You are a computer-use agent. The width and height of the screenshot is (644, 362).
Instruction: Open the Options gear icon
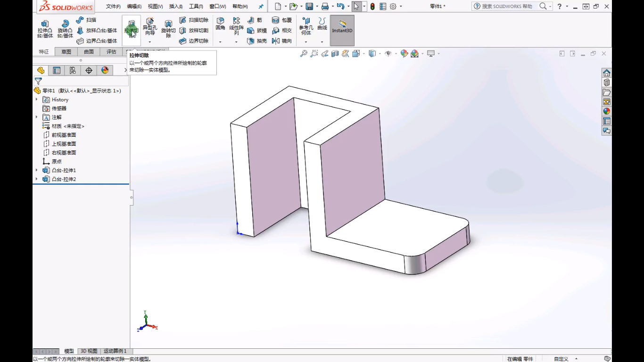pyautogui.click(x=393, y=6)
